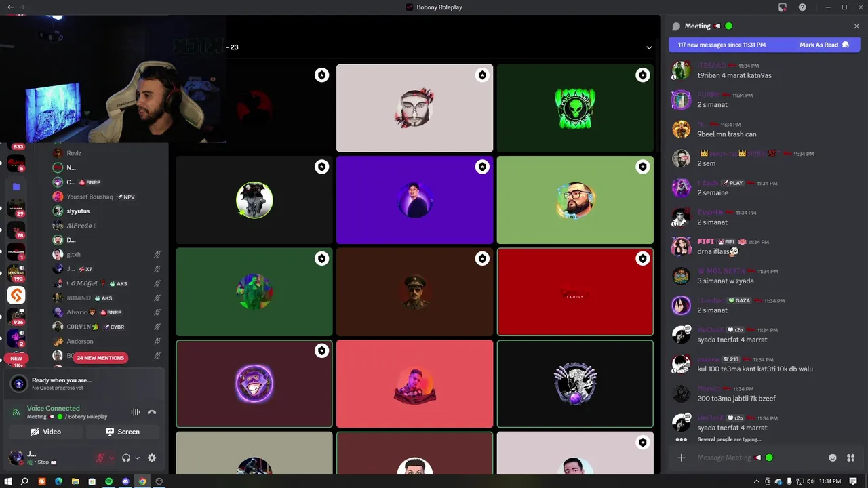The image size is (868, 488).
Task: Click message 'drna iflass'
Action: tap(717, 251)
